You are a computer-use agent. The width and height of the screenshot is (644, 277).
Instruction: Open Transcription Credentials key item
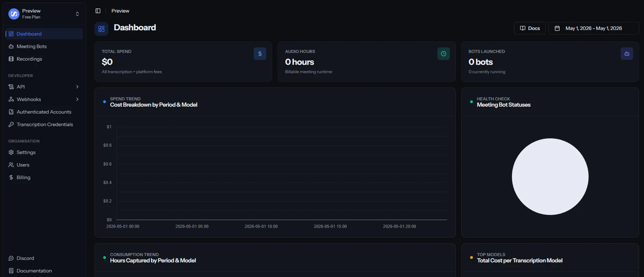coord(44,124)
